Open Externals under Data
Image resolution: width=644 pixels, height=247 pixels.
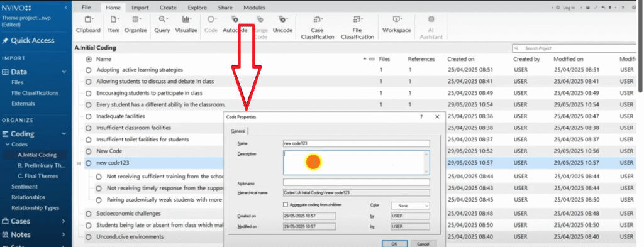pos(23,104)
